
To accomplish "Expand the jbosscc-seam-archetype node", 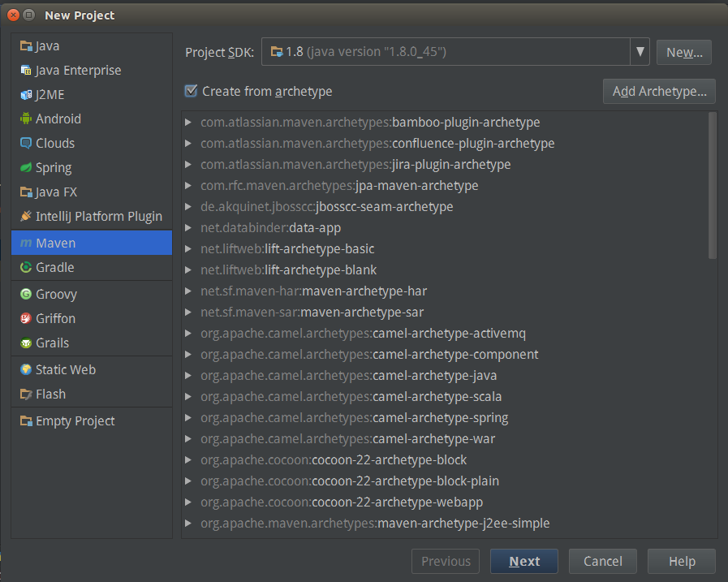I will click(188, 207).
